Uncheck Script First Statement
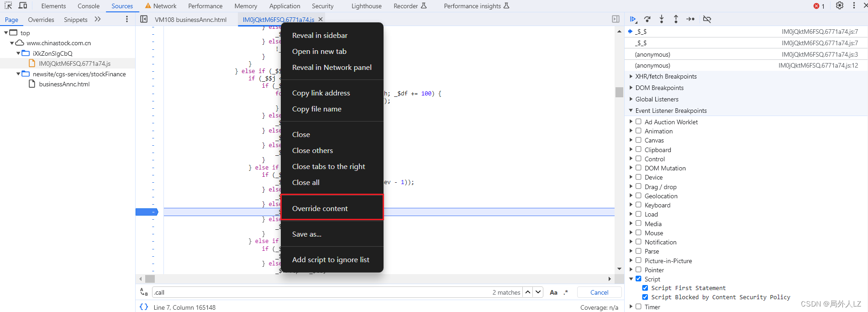 click(645, 288)
